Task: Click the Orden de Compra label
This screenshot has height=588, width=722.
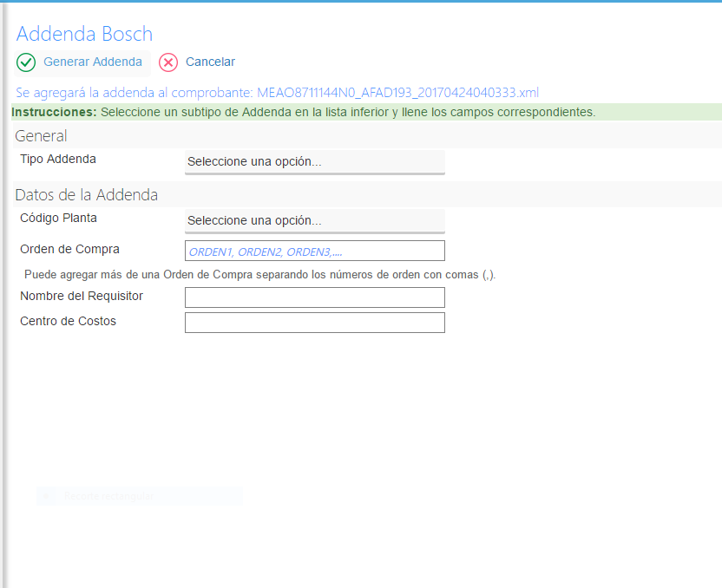Action: coord(70,249)
